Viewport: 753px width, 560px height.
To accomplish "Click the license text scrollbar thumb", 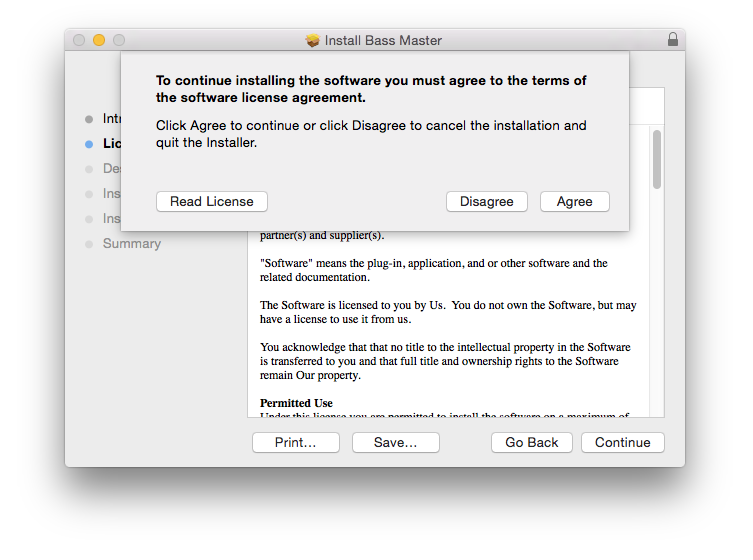I will pos(657,159).
